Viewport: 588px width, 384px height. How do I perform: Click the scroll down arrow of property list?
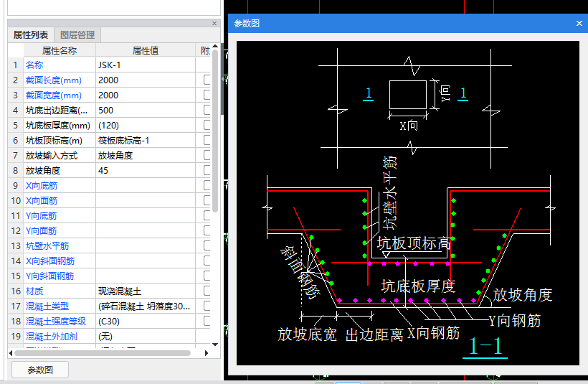(x=215, y=345)
